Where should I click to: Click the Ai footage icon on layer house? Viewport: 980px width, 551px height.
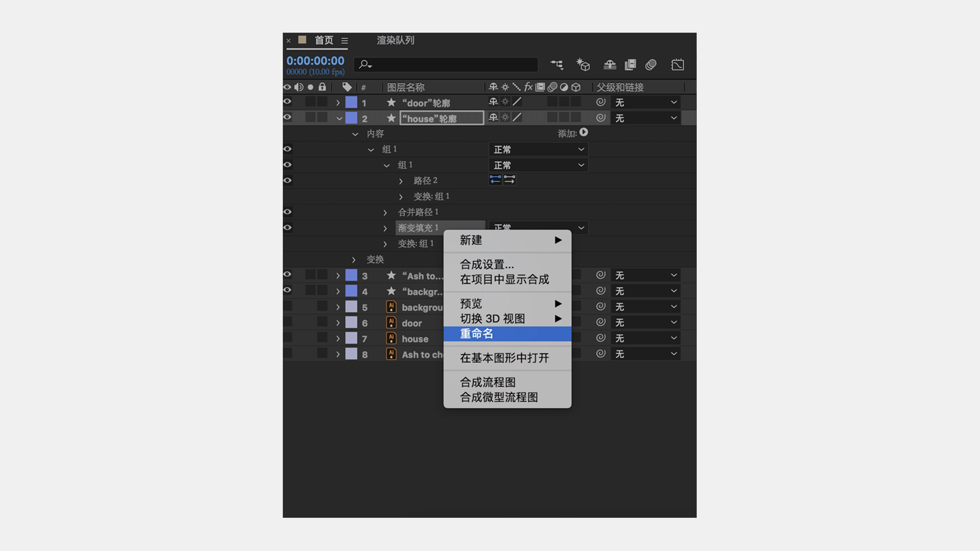pyautogui.click(x=391, y=338)
